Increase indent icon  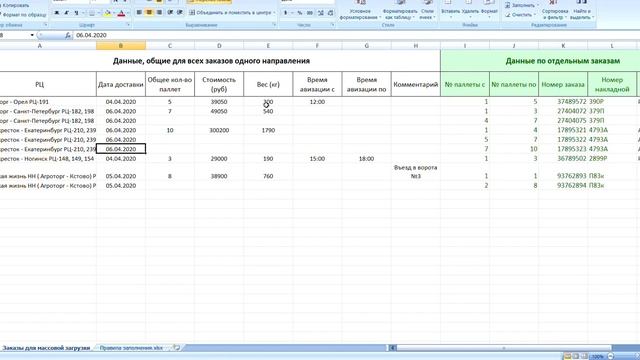tap(180, 13)
